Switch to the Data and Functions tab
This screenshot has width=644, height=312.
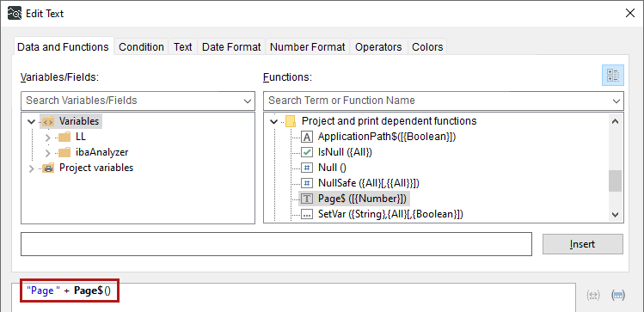click(x=63, y=47)
